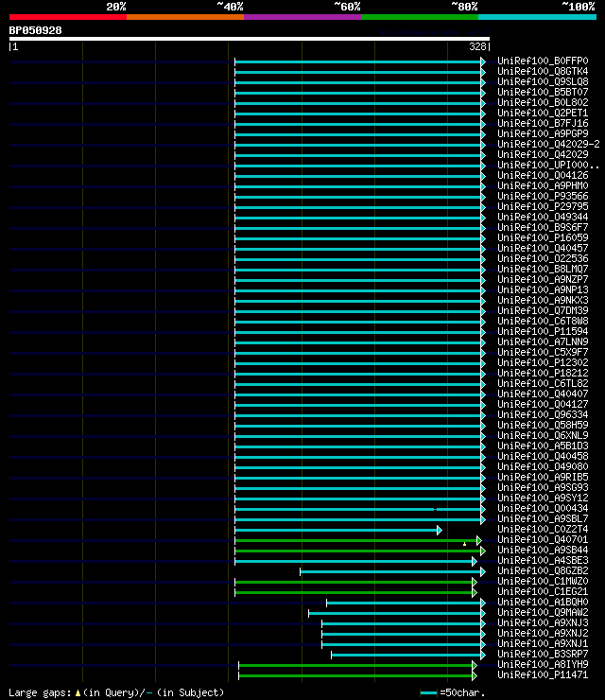
Task: Click the cyan ~100% identity legend segment
Action: click(537, 17)
